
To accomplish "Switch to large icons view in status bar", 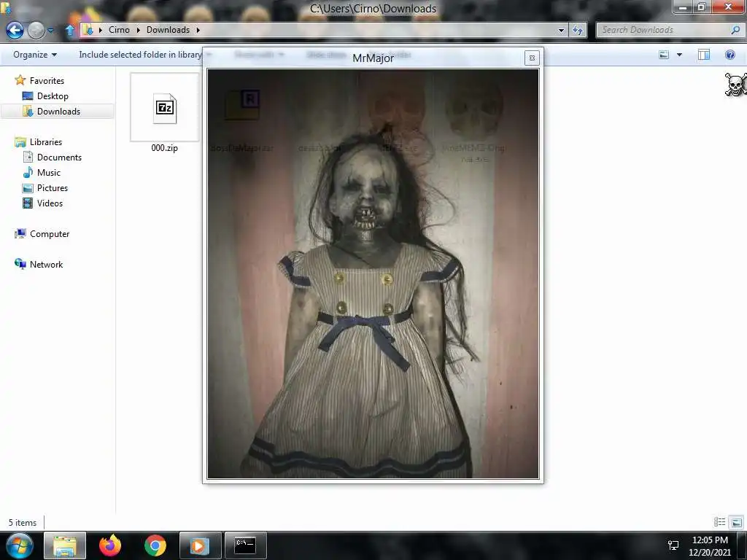I will coord(737,522).
